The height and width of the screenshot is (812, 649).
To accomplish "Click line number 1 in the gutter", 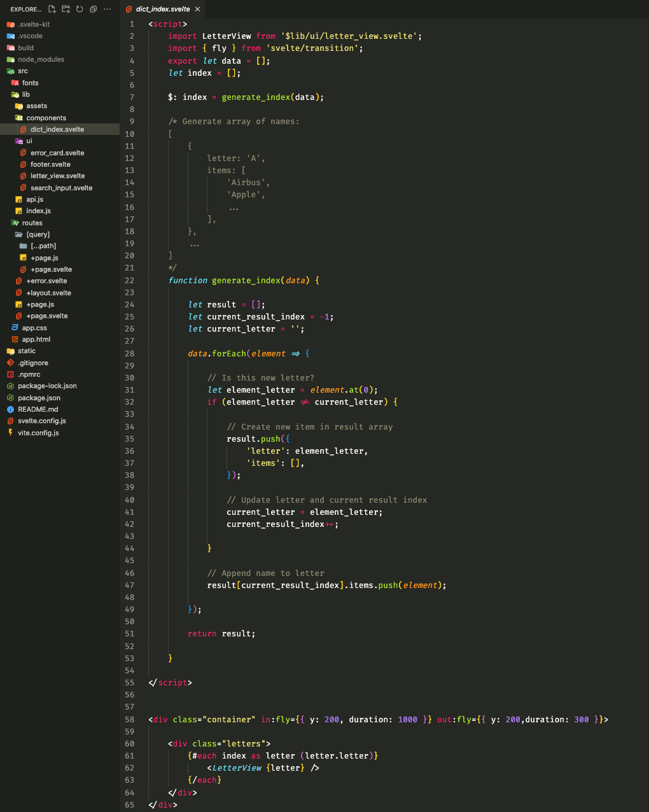I will (132, 24).
